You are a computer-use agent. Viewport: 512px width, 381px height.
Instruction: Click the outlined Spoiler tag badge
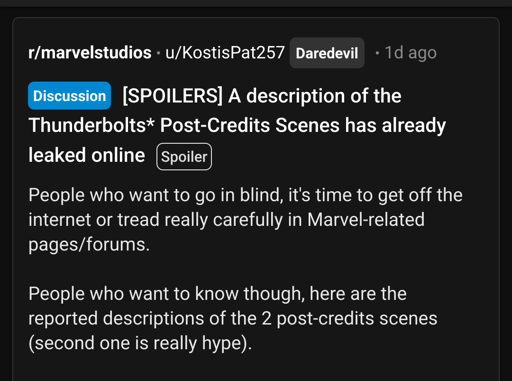(184, 157)
